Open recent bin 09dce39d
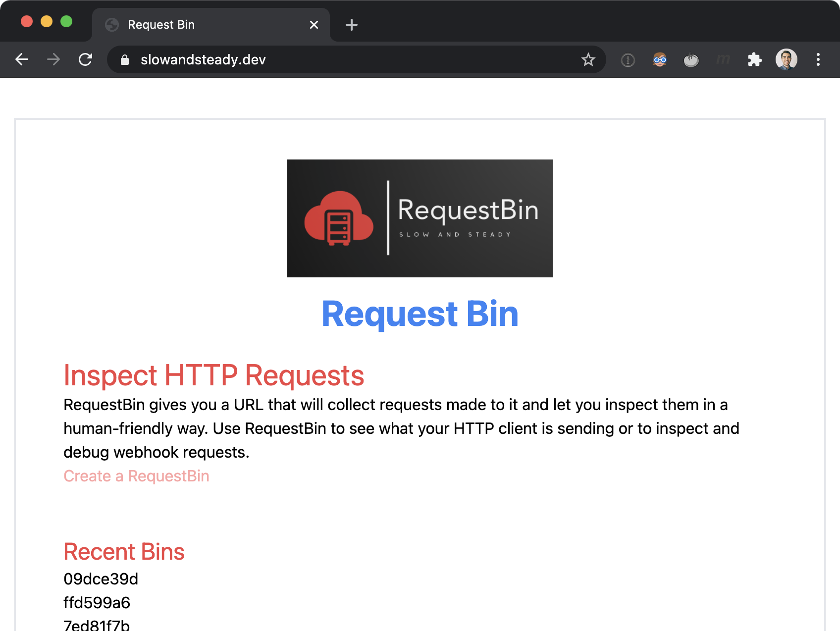Screen dimensions: 840x631 coord(101,579)
